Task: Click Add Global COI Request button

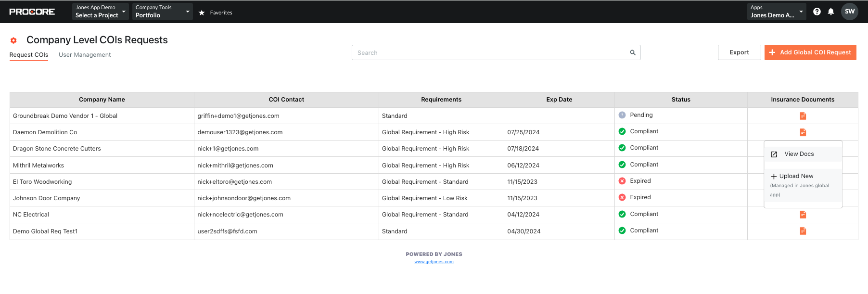Action: pos(810,52)
